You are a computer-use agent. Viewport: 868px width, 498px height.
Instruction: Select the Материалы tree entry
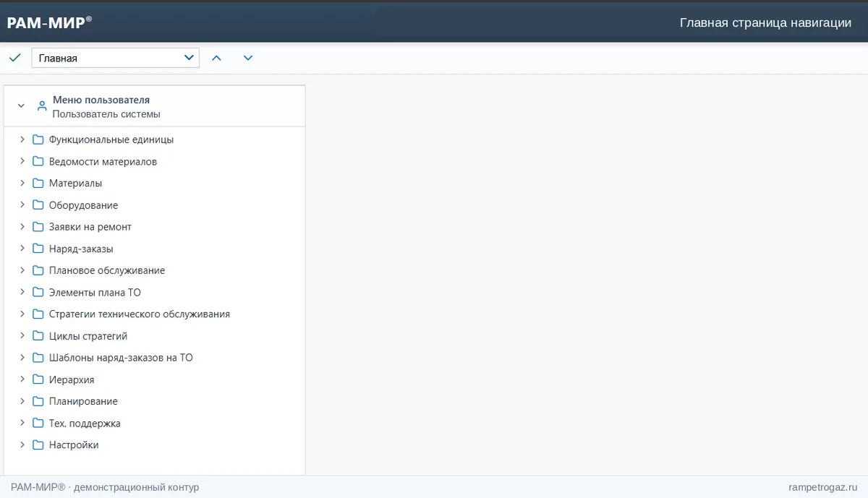coord(75,184)
